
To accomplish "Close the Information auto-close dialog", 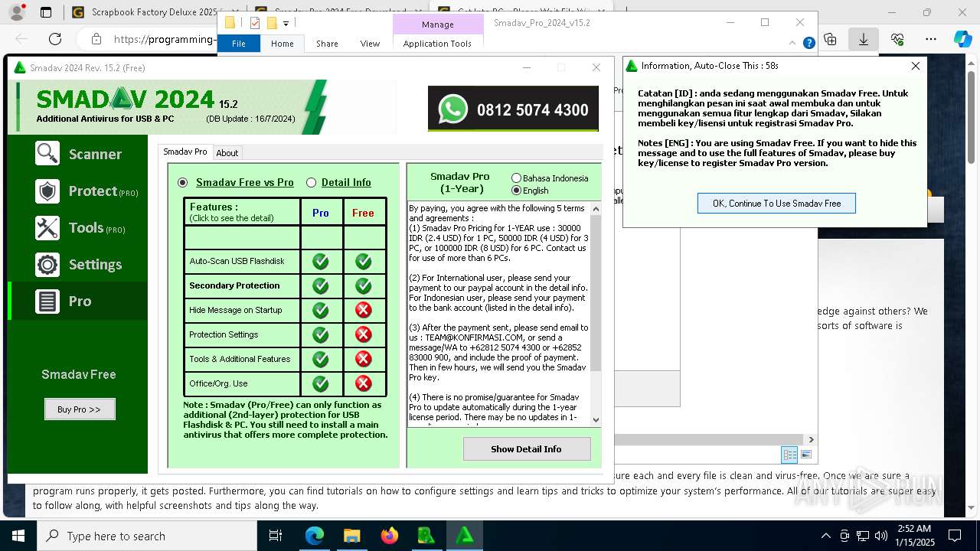I will pyautogui.click(x=915, y=66).
